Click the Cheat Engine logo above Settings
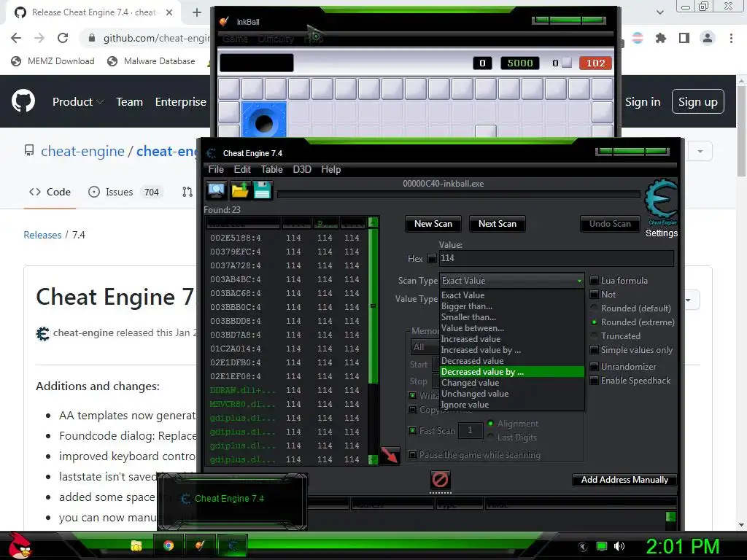The height and width of the screenshot is (560, 747). pos(660,202)
